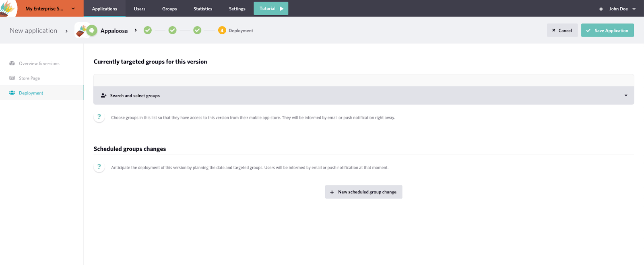Screen dimensions: 644x265
Task: Click the Appaloosa logo in top-left corner
Action: click(8, 8)
